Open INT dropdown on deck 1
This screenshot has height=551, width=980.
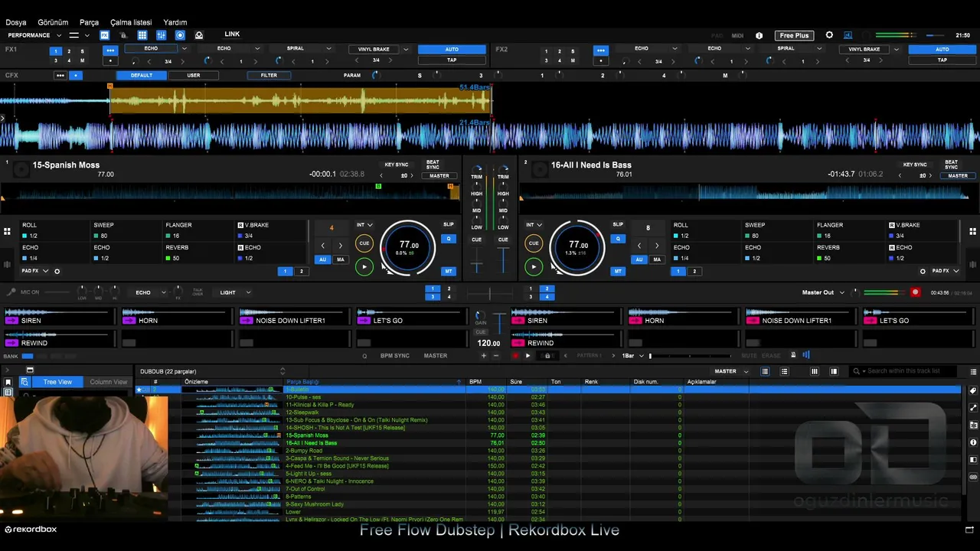364,225
